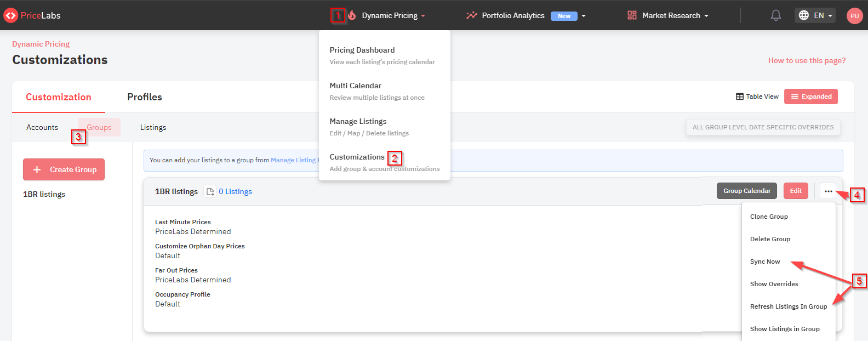
Task: Switch to the Profiles tab
Action: (145, 97)
